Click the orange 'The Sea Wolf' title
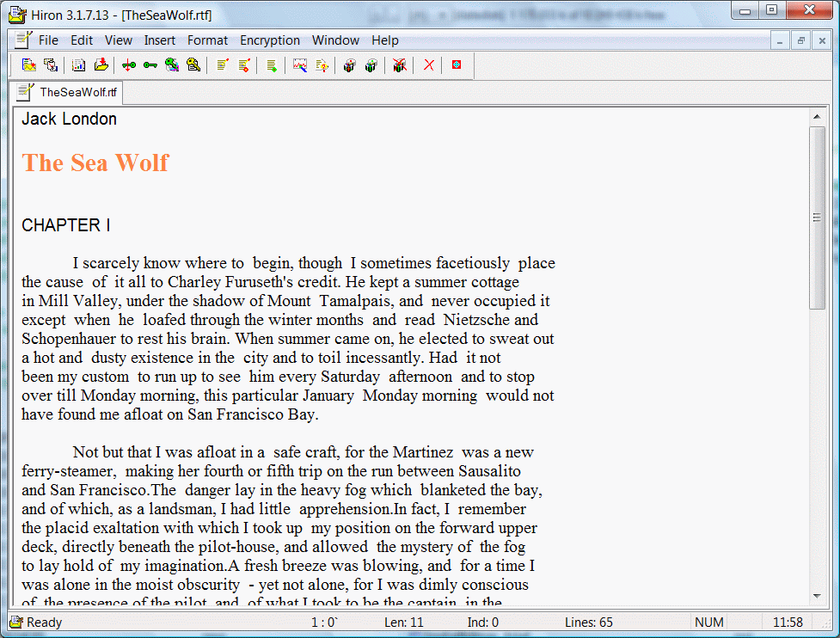 [x=95, y=163]
